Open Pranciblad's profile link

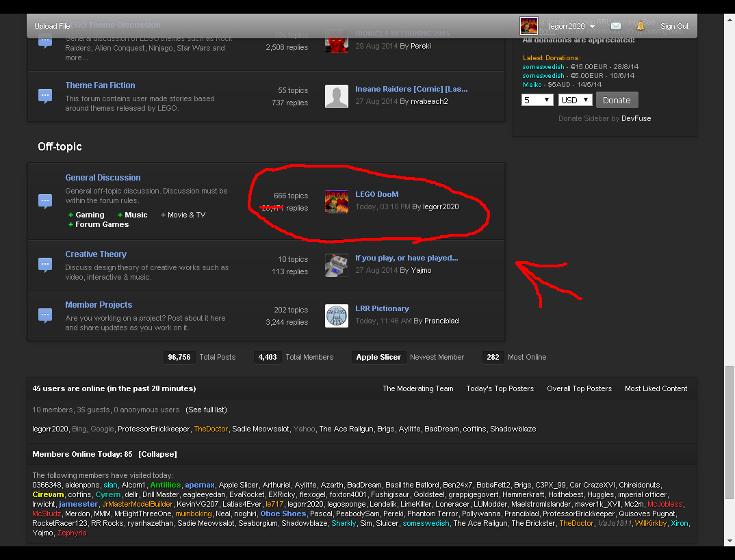tap(442, 321)
